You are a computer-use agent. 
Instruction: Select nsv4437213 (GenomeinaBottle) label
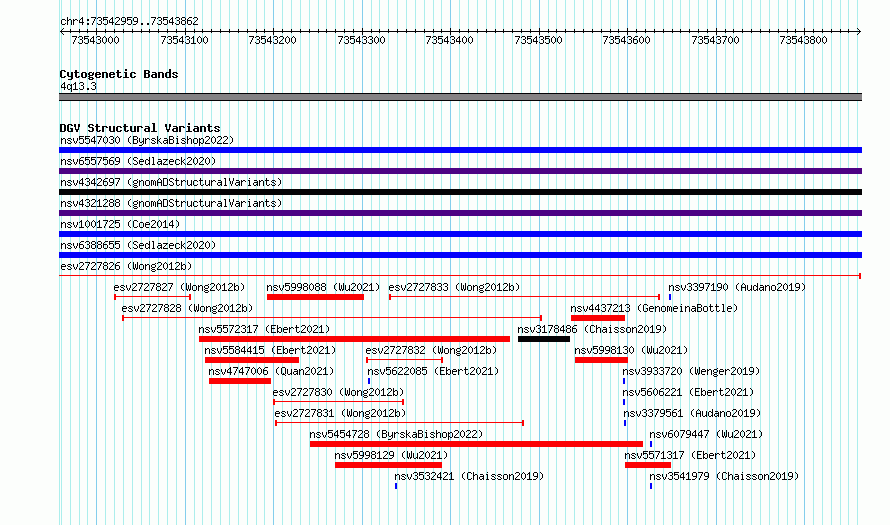point(654,308)
